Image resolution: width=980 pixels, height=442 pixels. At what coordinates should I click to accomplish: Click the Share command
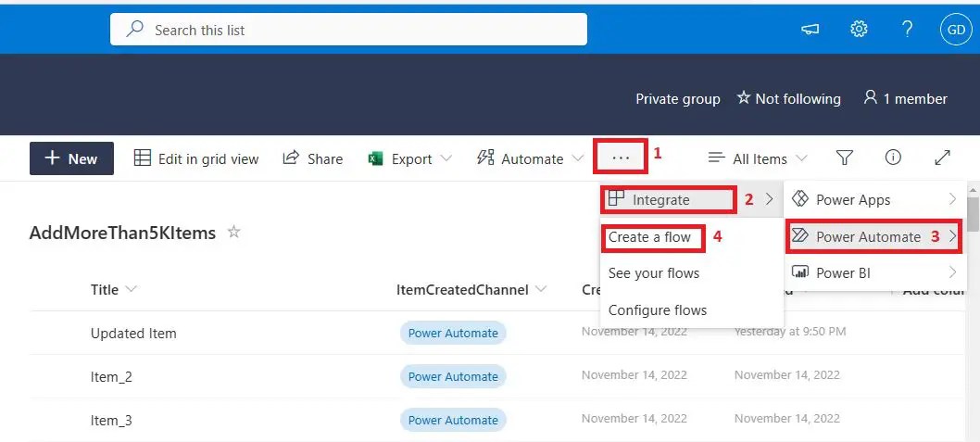tap(312, 158)
